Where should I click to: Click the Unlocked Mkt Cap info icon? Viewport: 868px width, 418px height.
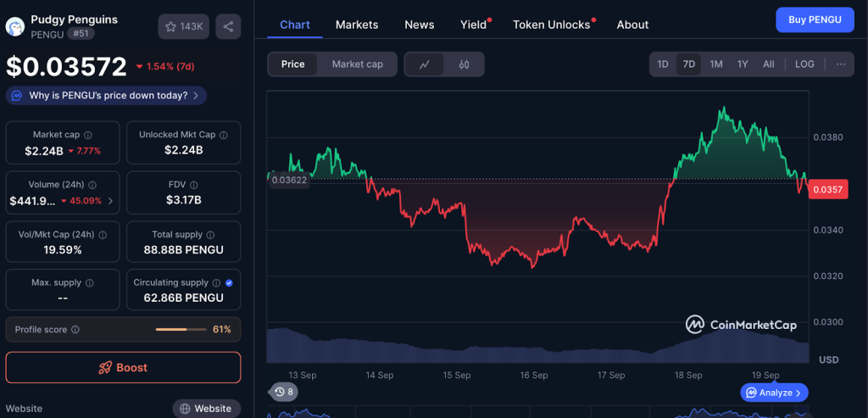point(224,135)
